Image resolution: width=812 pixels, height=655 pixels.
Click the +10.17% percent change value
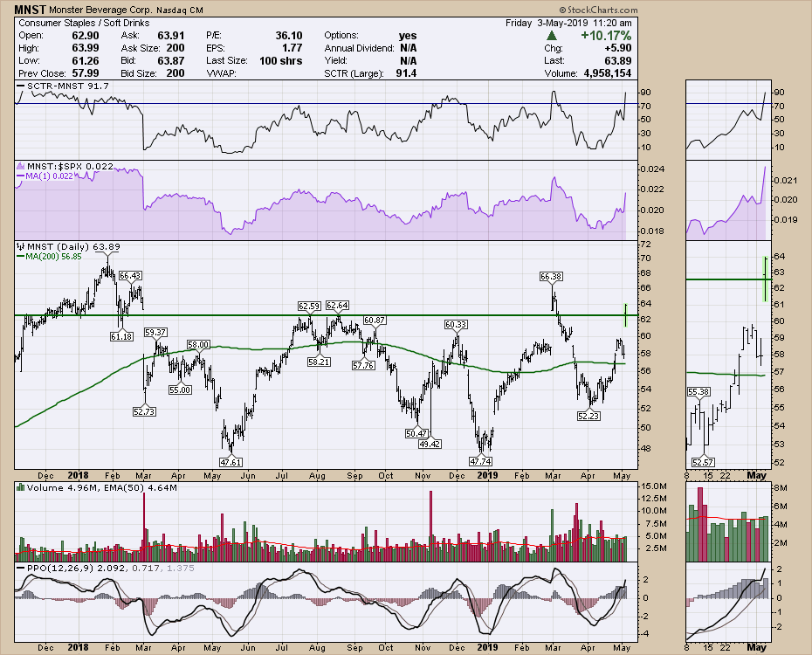606,36
